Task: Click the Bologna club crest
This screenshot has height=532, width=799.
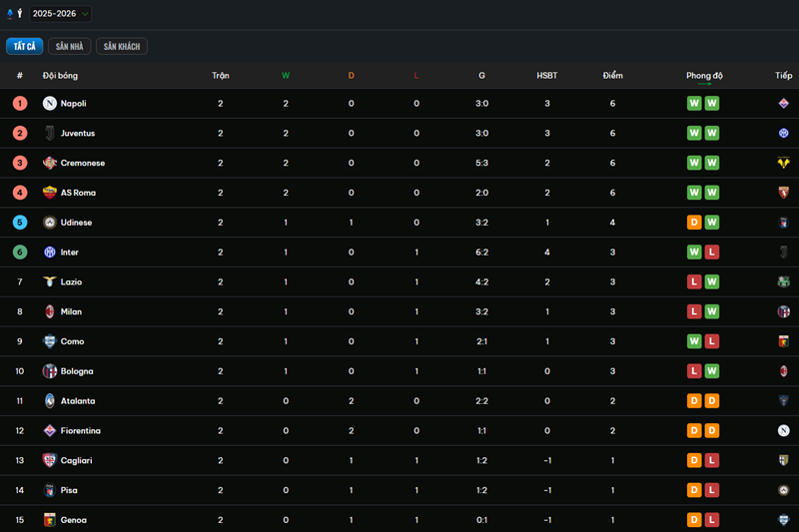Action: 49,371
